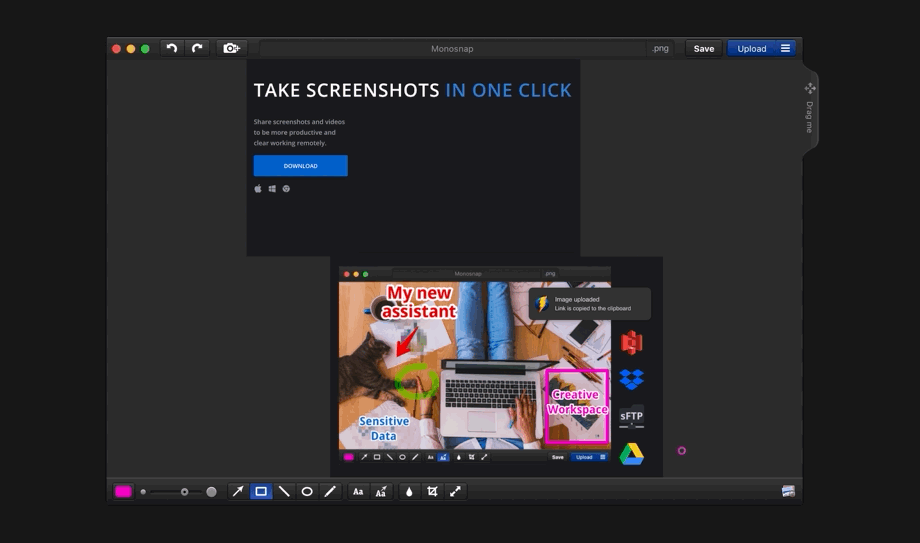Undo the last edit
Image resolution: width=920 pixels, height=543 pixels.
[x=172, y=48]
